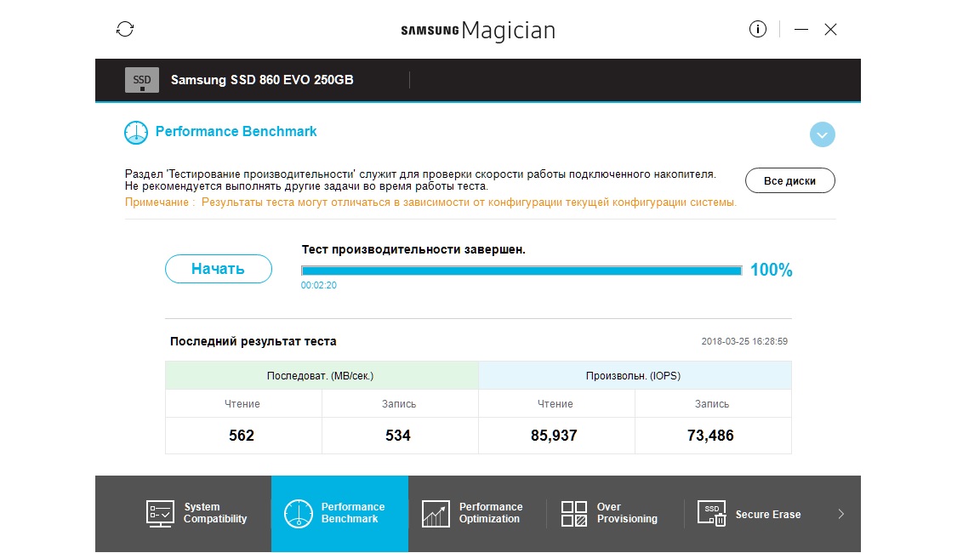
Task: Click the SSD drive icon in the header
Action: (142, 80)
